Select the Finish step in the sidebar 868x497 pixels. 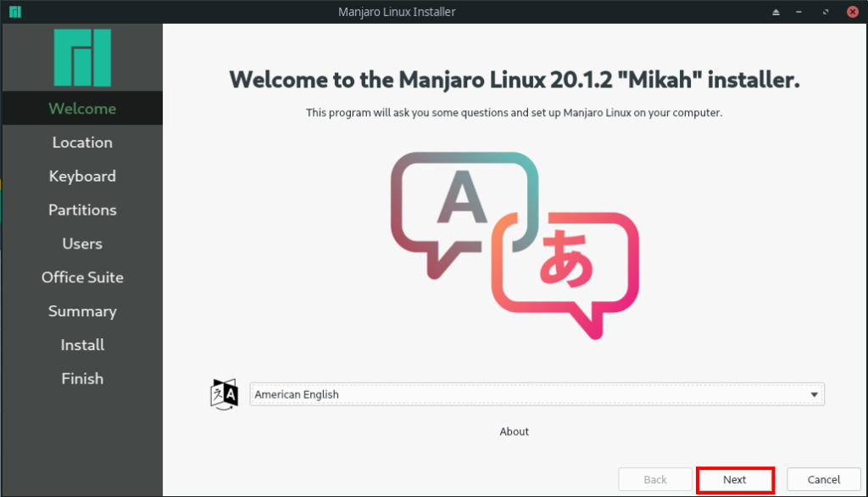pos(82,378)
